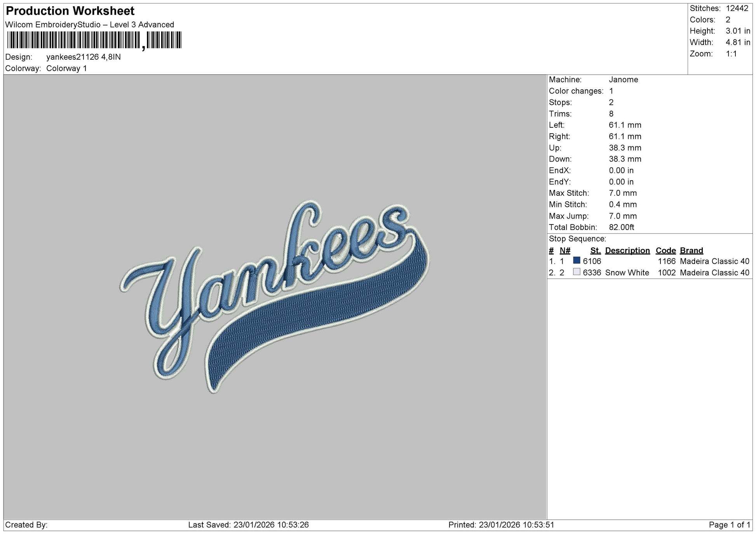Click the "Colors:" label in the header
The height and width of the screenshot is (534, 756).
[702, 20]
